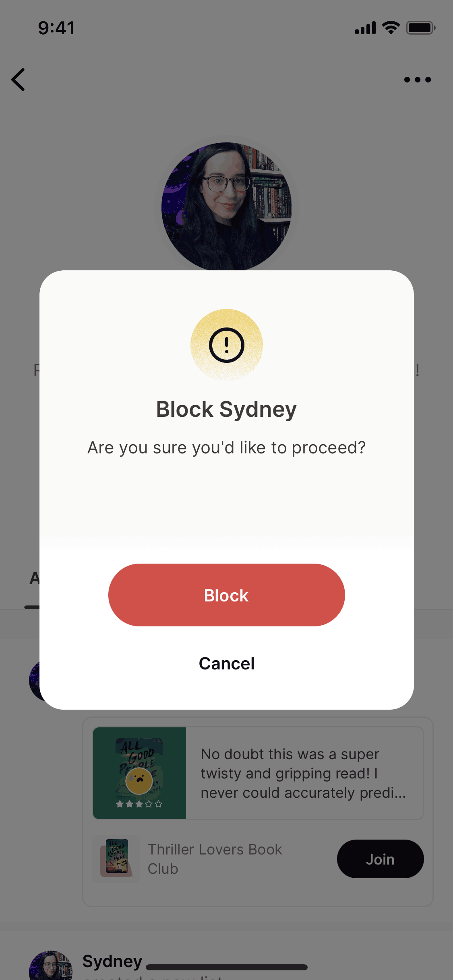Click the yellow exclamation warning icon

coord(226,345)
